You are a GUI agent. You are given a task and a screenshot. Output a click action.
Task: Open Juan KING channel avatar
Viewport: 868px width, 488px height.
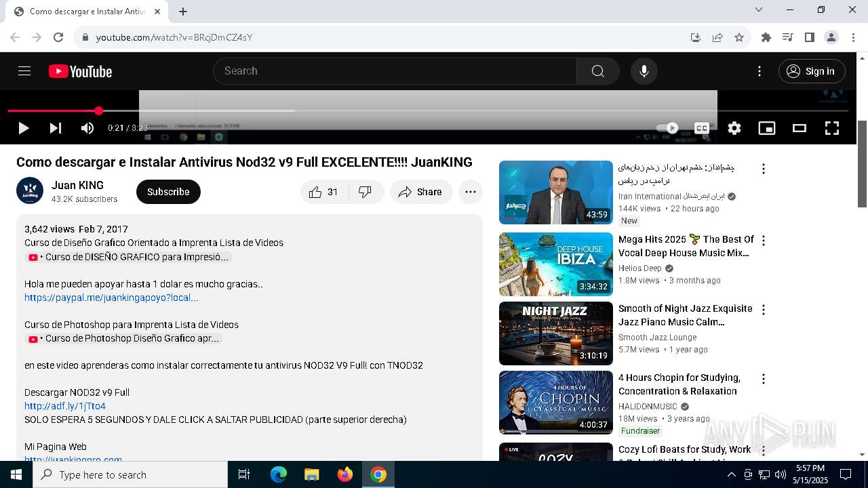[30, 191]
